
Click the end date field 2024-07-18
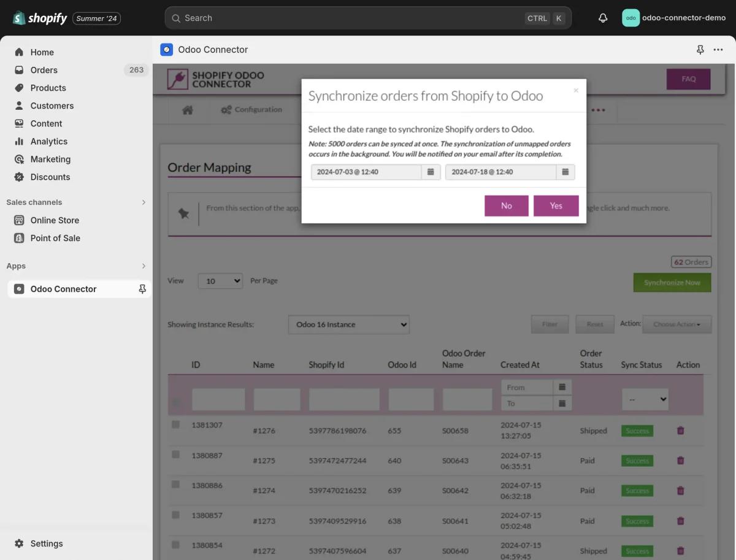click(500, 172)
